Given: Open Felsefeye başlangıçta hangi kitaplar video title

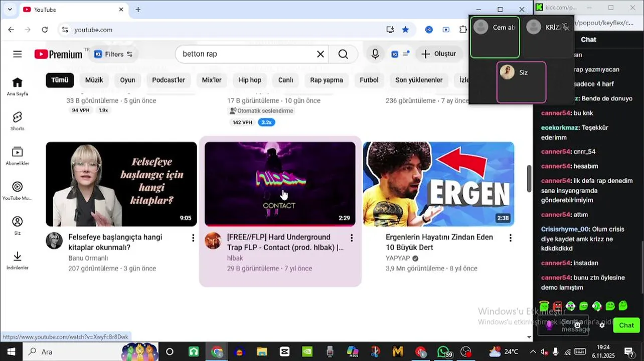Looking at the screenshot, I should (x=115, y=242).
